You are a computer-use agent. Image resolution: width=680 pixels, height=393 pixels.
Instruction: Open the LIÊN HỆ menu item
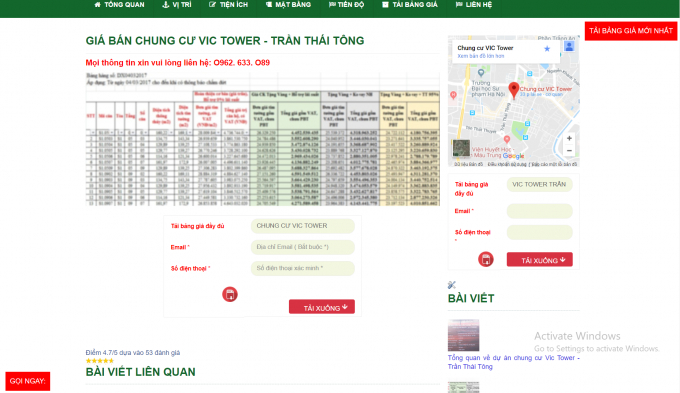coord(474,5)
